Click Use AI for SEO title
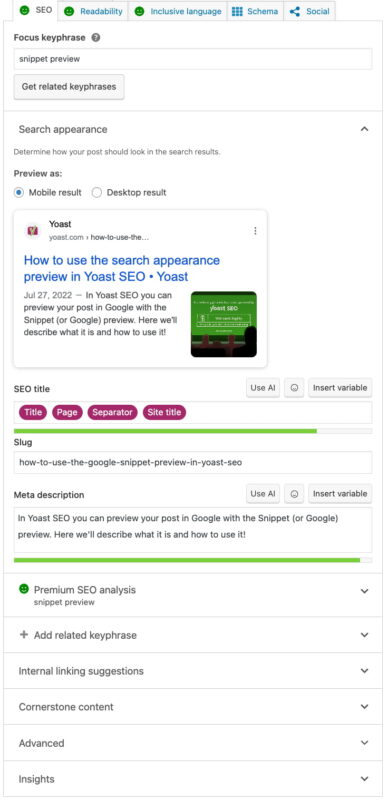 click(263, 388)
